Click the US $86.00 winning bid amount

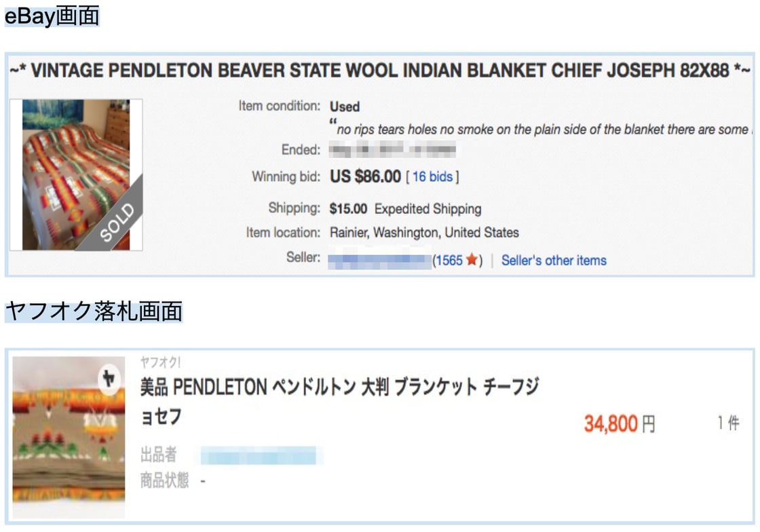click(365, 177)
